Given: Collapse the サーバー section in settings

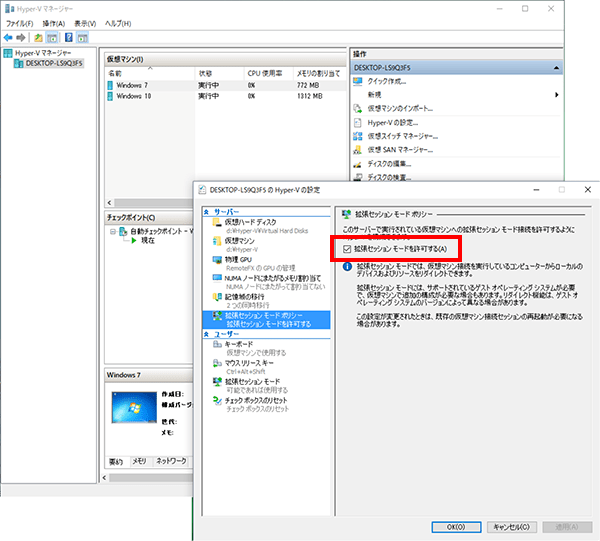Looking at the screenshot, I should click(x=206, y=212).
